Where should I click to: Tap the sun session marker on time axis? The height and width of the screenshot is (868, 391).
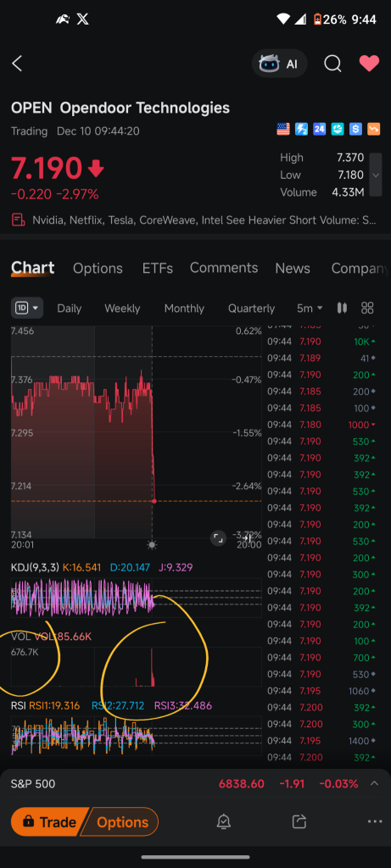(152, 545)
